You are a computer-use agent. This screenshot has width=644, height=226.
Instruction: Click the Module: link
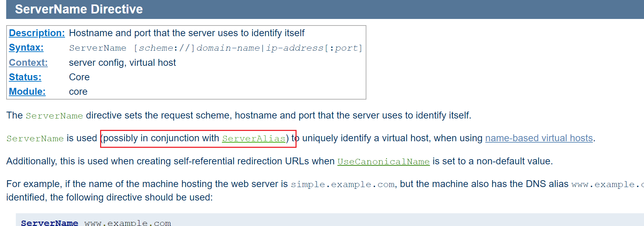pos(27,92)
